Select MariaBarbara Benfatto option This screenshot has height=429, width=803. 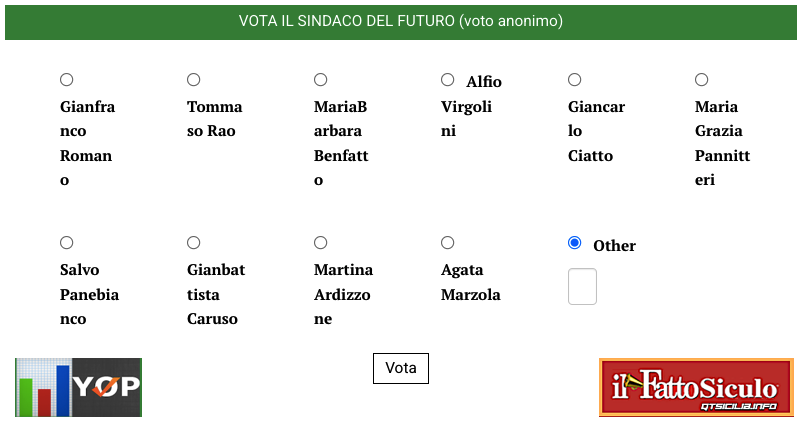click(x=321, y=80)
